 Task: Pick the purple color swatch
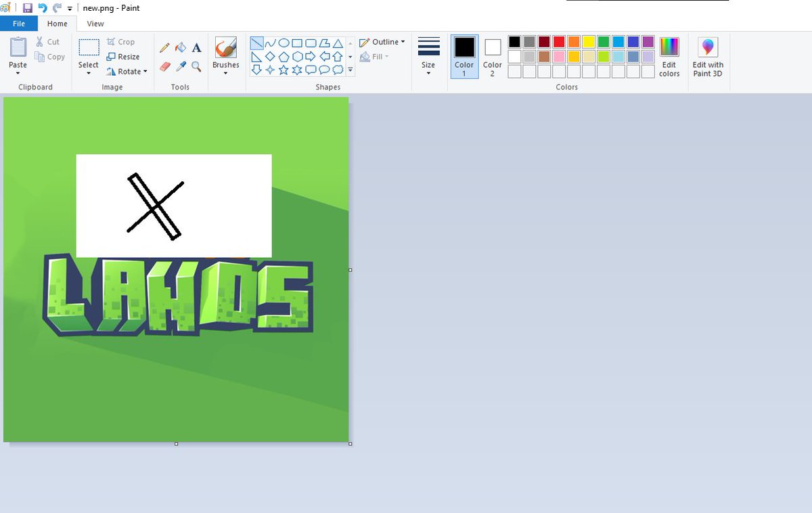click(648, 42)
